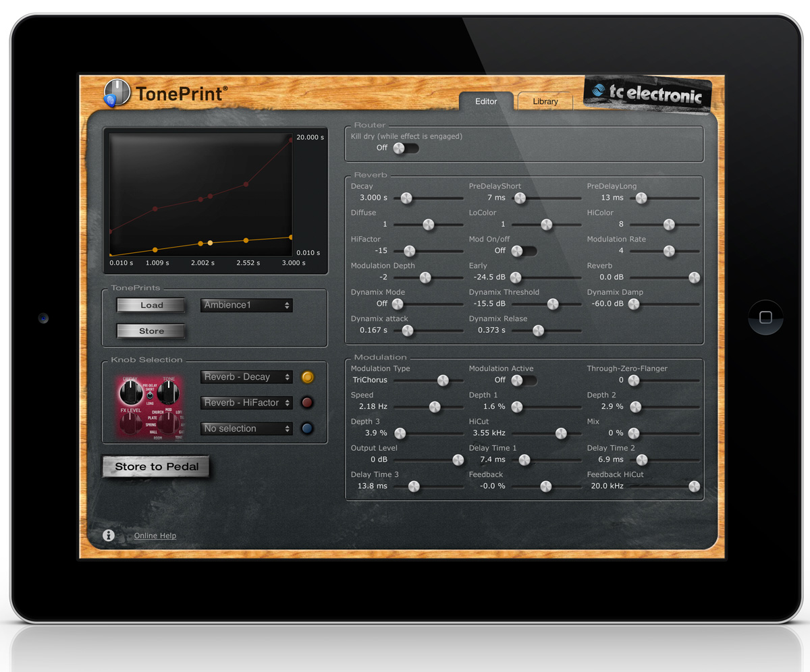Viewport: 810px width, 672px height.
Task: Click the Feedback HiCut slider knob
Action: coord(694,486)
